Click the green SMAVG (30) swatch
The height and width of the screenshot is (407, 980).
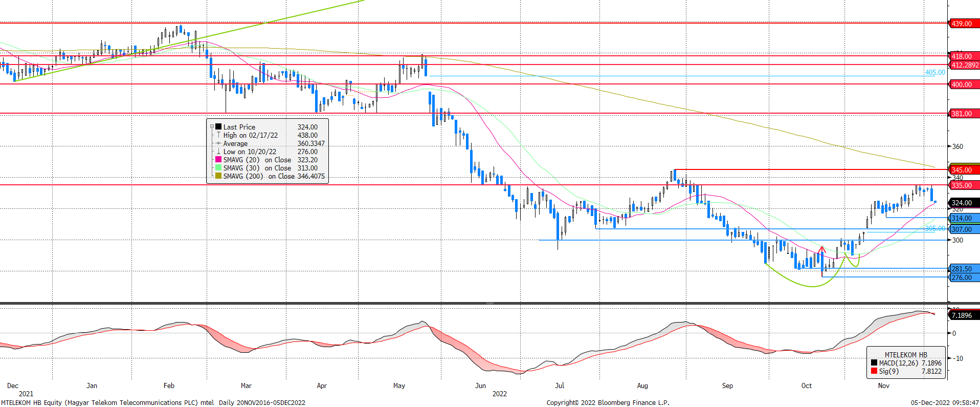tap(218, 168)
